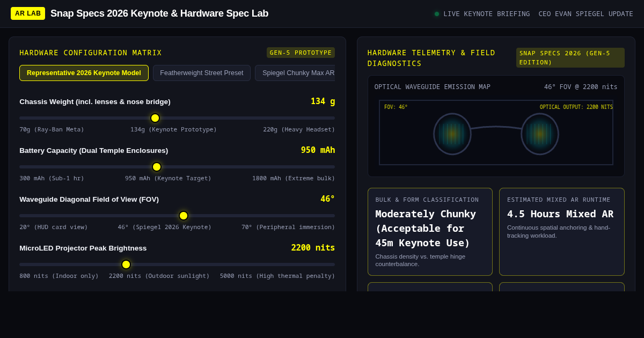
Task: Click the 950 mAh (Keynote Target) label
Action: click(168, 179)
